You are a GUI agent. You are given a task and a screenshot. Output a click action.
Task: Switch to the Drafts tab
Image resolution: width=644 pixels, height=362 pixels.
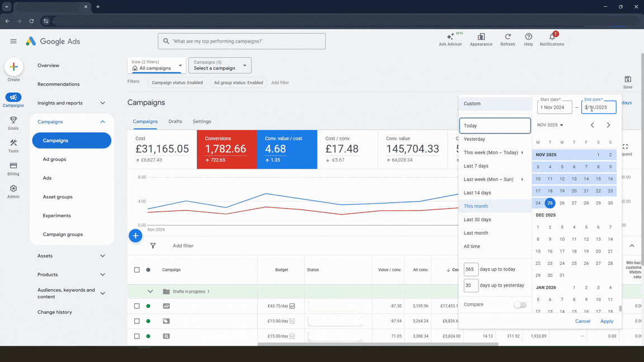coord(175,121)
